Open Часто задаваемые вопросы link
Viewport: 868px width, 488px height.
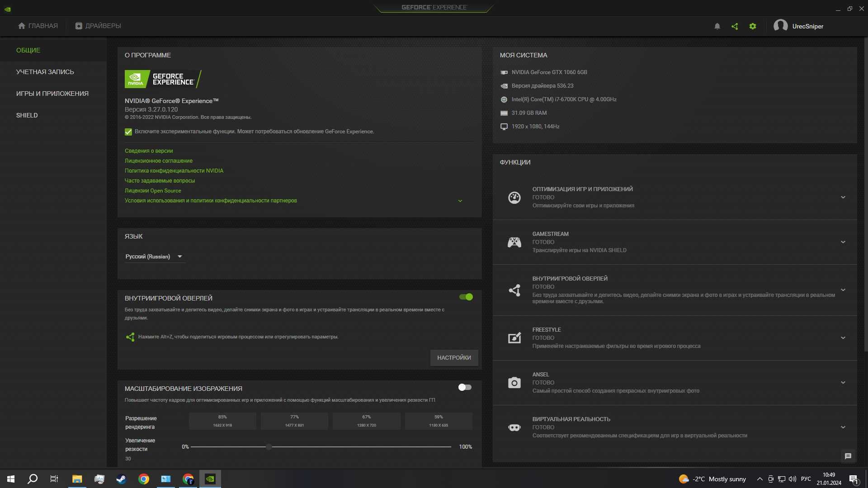(160, 181)
